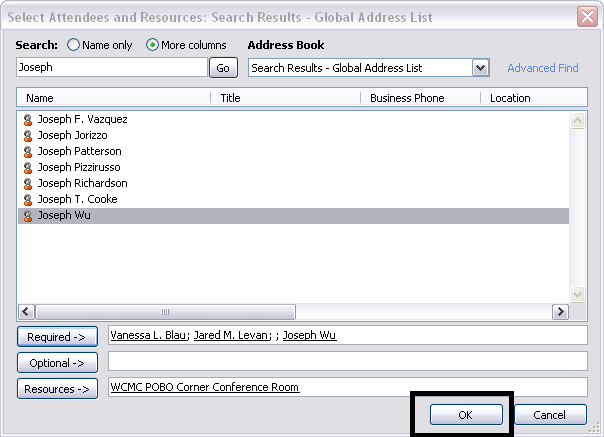The image size is (604, 437).
Task: Select the More columns radio button
Action: coord(153,45)
